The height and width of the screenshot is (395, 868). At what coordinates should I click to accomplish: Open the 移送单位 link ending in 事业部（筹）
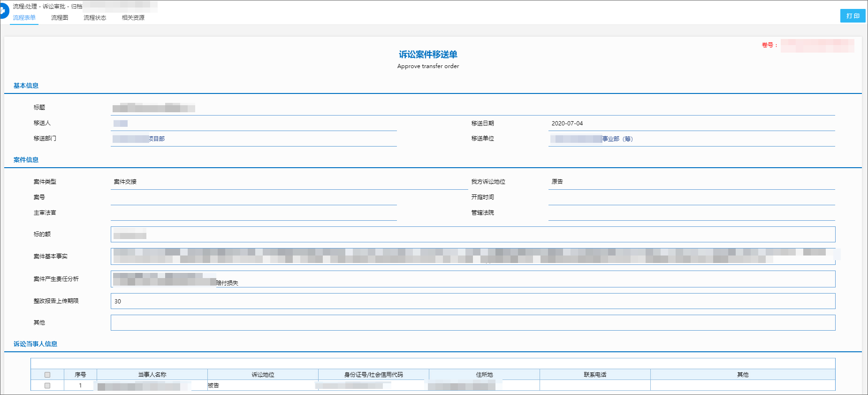point(592,139)
